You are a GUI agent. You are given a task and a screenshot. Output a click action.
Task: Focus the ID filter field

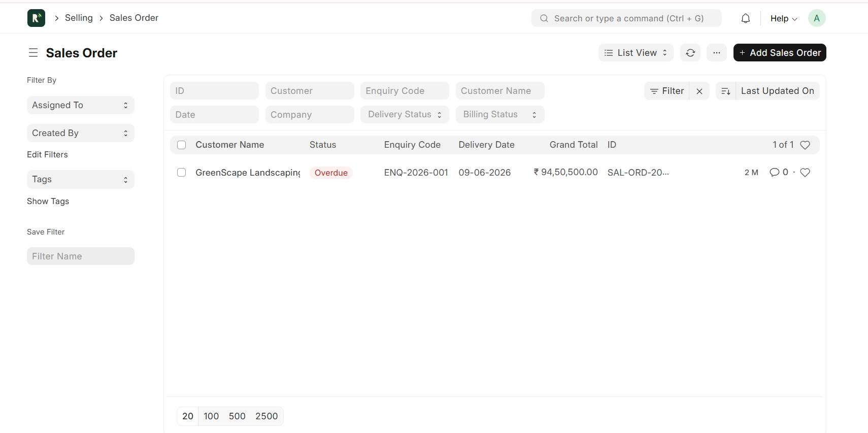pyautogui.click(x=214, y=91)
